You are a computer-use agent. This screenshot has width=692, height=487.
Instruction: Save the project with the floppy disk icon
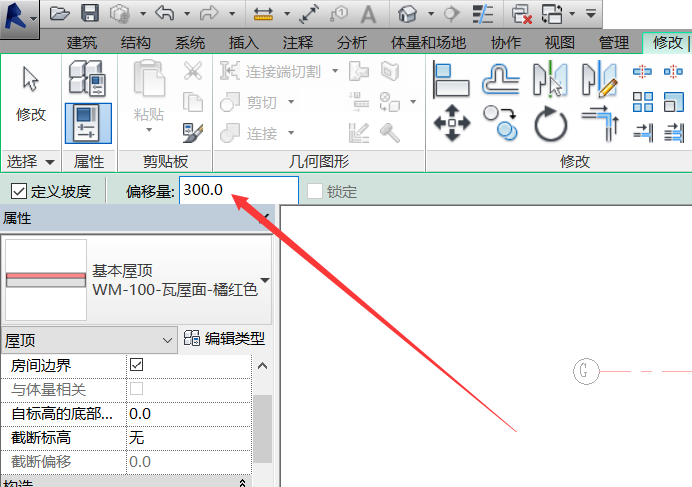click(90, 13)
